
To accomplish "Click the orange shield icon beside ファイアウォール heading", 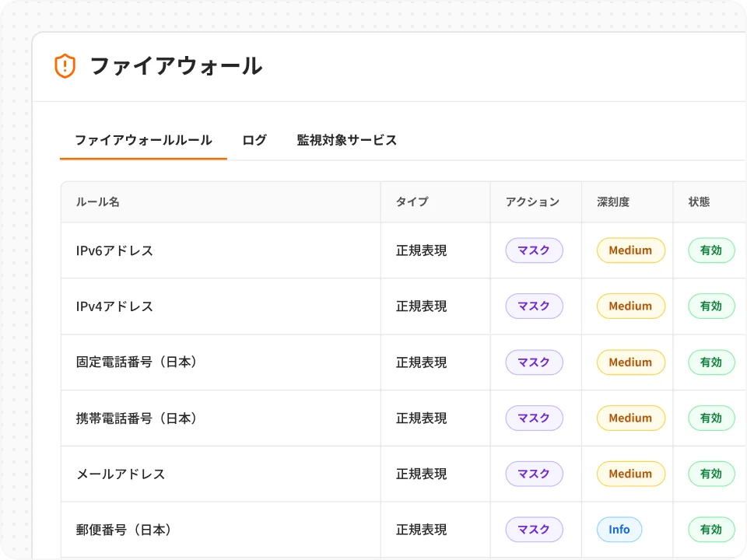I will pos(66,66).
